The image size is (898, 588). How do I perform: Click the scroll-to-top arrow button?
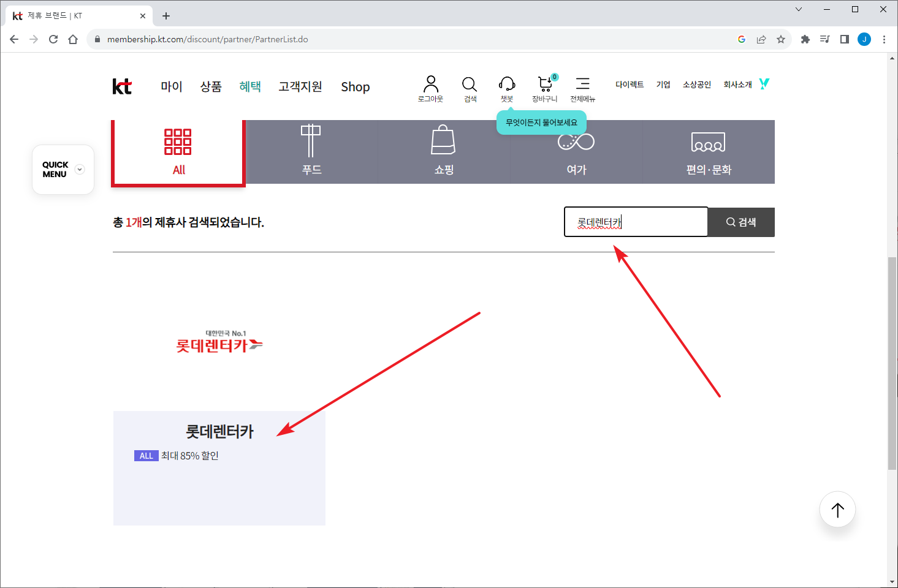(837, 509)
